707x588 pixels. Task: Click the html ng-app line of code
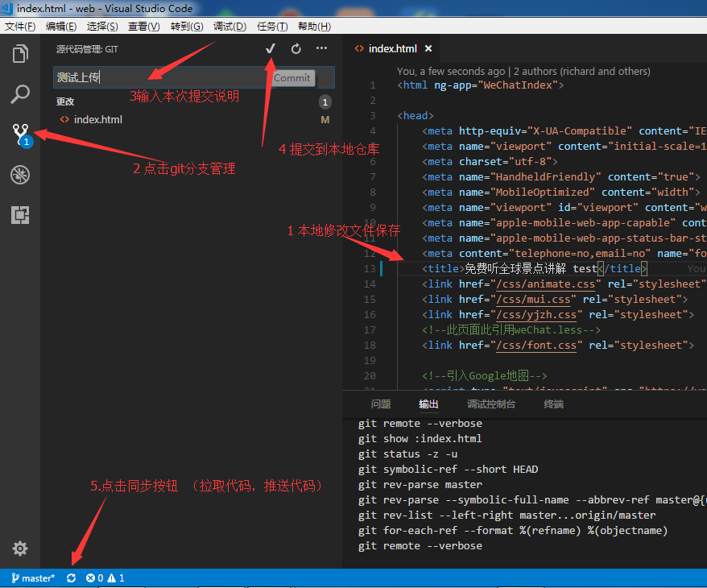(x=480, y=85)
